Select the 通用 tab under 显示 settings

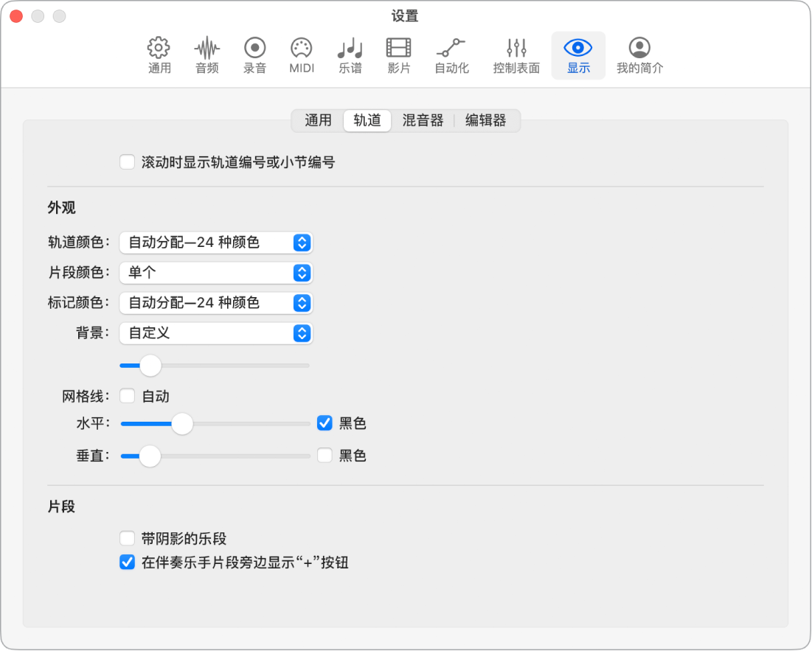tap(317, 120)
